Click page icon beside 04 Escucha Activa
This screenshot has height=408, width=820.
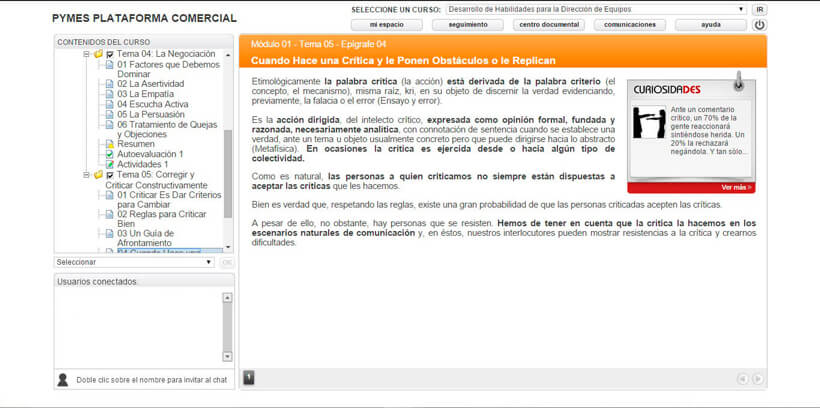109,105
